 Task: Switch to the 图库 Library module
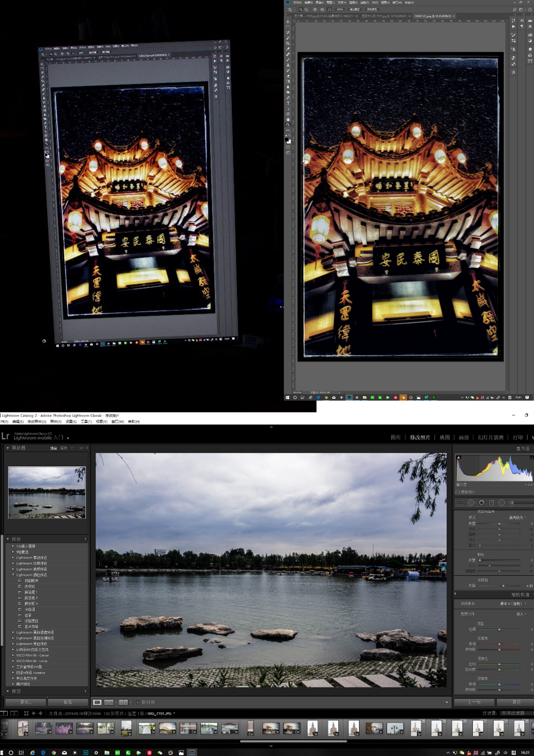click(x=396, y=437)
